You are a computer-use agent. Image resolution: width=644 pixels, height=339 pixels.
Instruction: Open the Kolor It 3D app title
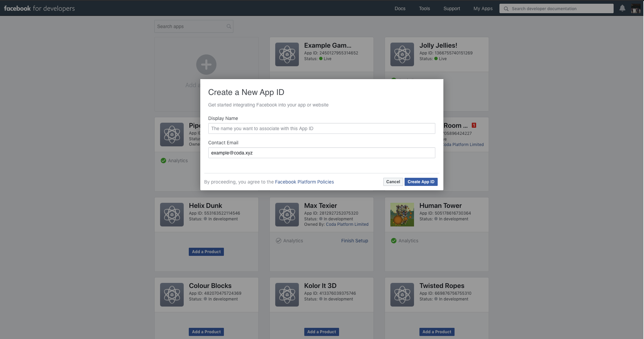320,286
